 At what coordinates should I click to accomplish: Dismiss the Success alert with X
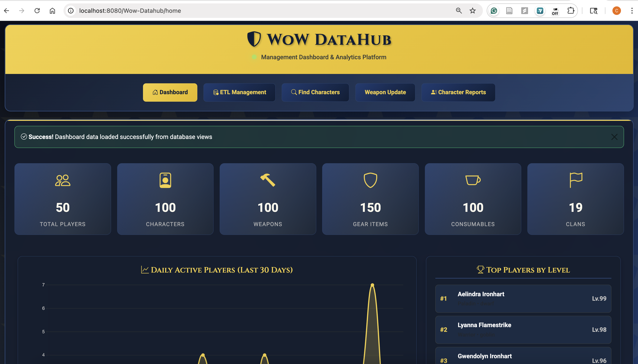614,137
